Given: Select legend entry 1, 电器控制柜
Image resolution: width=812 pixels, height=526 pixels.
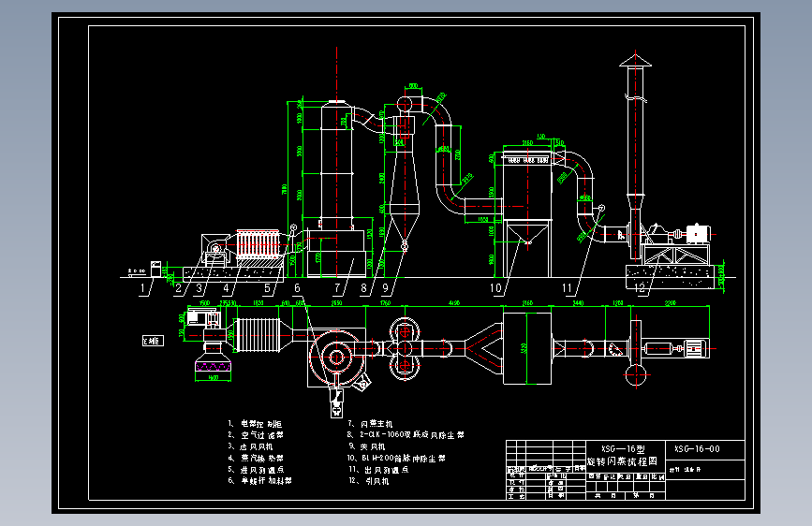Looking at the screenshot, I should point(256,424).
